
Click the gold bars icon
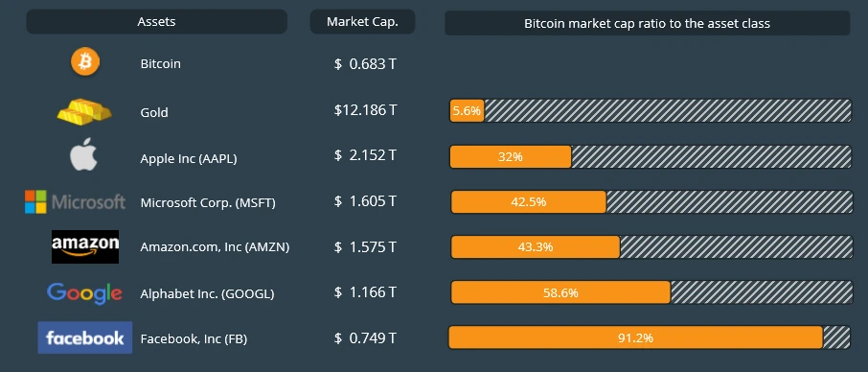[84, 111]
